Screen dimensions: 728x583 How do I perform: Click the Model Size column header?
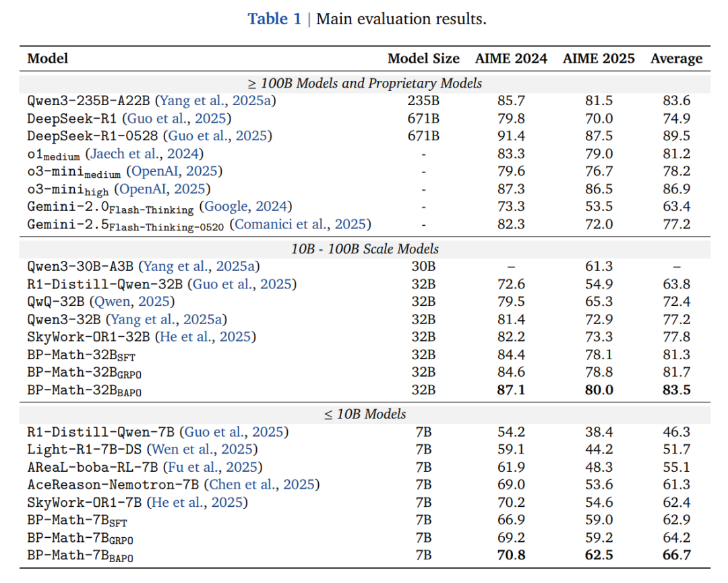(423, 59)
